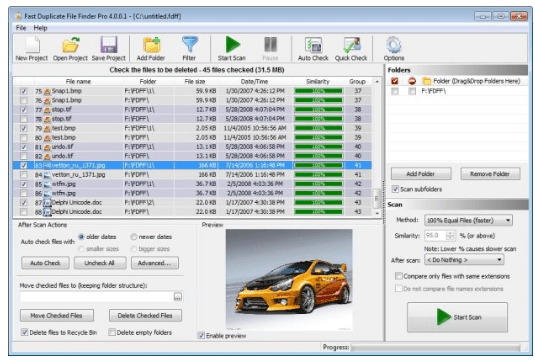
Task: Uncheck the box for 83 vetton_ru_1371.jpg
Action: point(24,165)
